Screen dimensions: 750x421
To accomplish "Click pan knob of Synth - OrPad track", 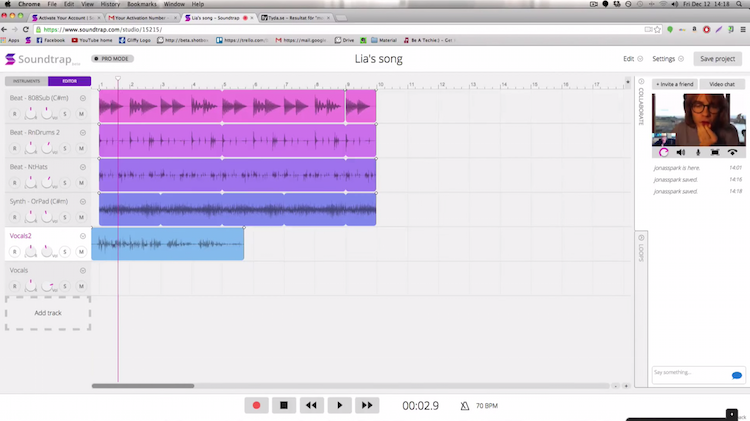I will 31,217.
